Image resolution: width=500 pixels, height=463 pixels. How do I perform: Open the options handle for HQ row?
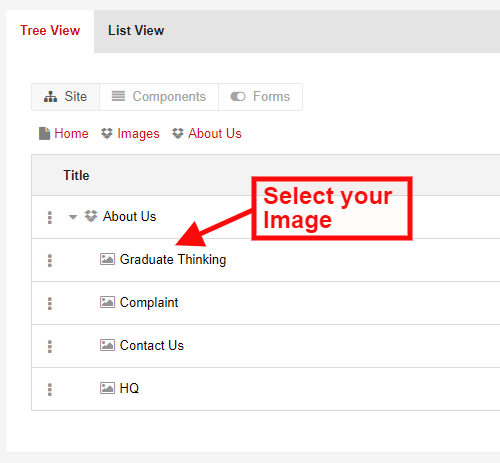(x=50, y=389)
